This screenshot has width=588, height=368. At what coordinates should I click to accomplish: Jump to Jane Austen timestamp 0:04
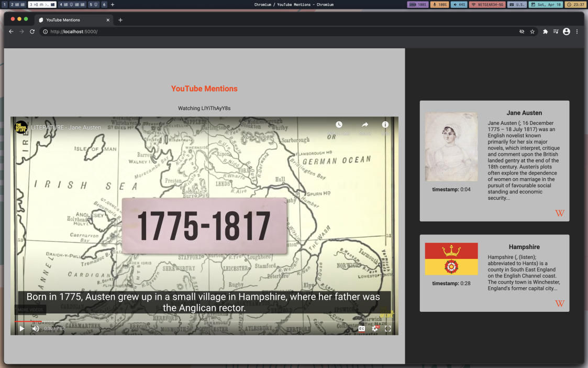(x=451, y=190)
